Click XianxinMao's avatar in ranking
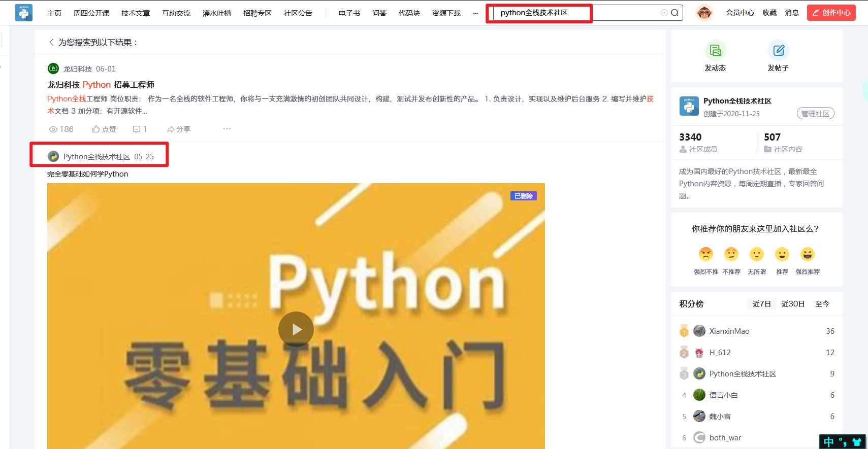The image size is (868, 449). (x=699, y=331)
